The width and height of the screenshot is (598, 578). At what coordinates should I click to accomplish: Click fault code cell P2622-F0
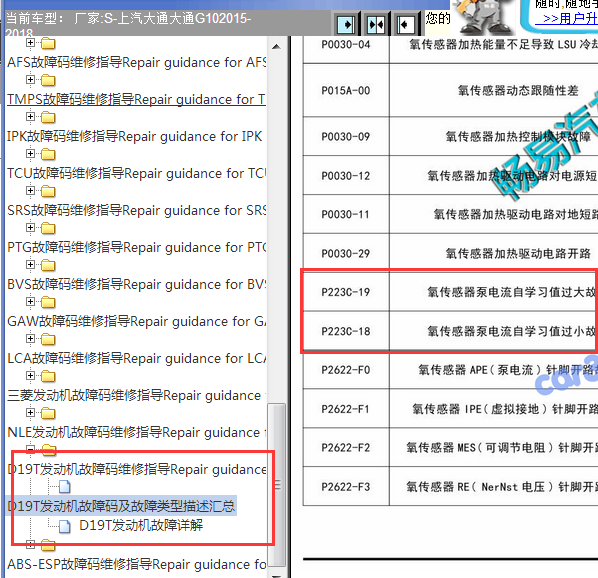click(346, 370)
